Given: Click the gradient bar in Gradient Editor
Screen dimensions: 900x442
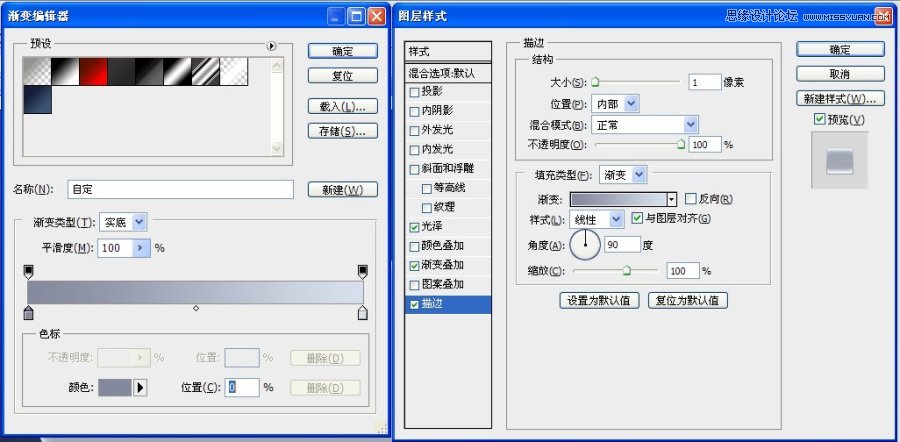Looking at the screenshot, I should [x=195, y=292].
